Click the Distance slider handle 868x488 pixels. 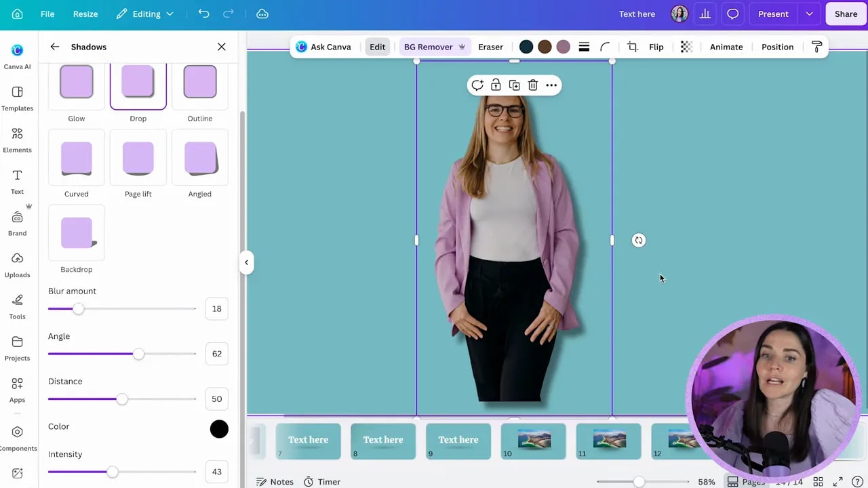pyautogui.click(x=121, y=399)
